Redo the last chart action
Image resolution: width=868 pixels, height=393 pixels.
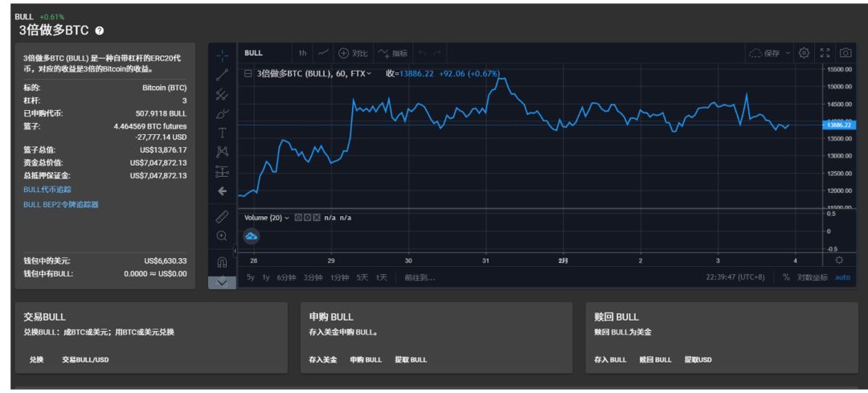437,53
